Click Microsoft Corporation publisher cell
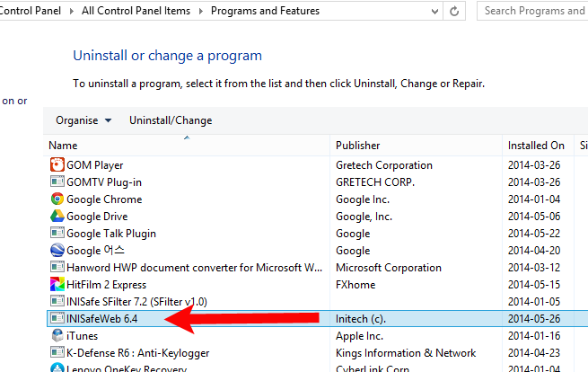The image size is (588, 372). [389, 268]
